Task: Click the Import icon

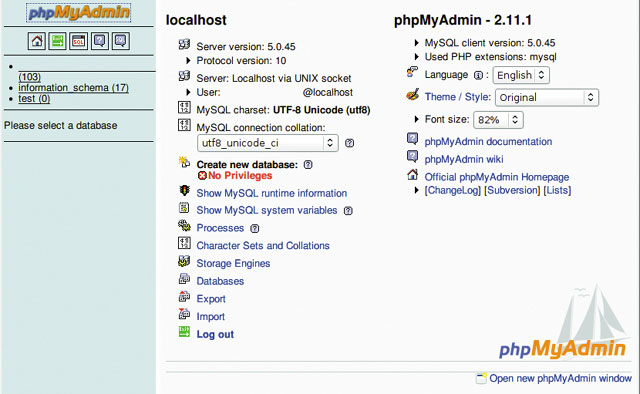Action: (x=184, y=314)
